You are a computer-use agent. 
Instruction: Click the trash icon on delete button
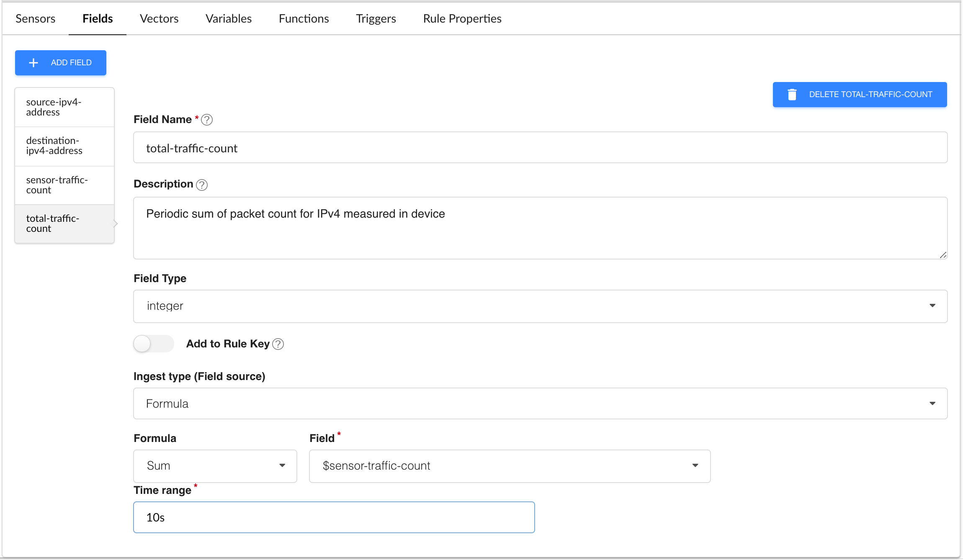[792, 95]
